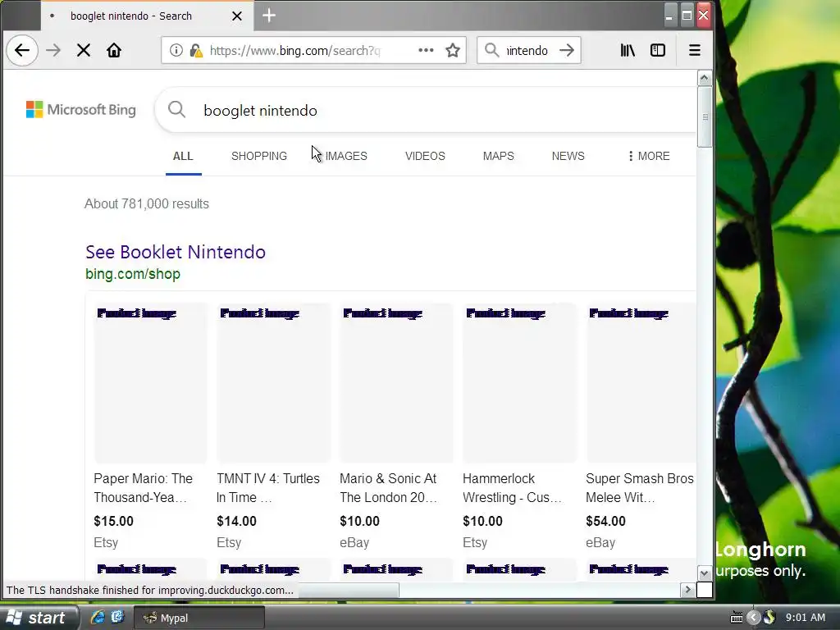Switch to the MAPS tab
Screen dimensions: 840x630
[498, 157]
